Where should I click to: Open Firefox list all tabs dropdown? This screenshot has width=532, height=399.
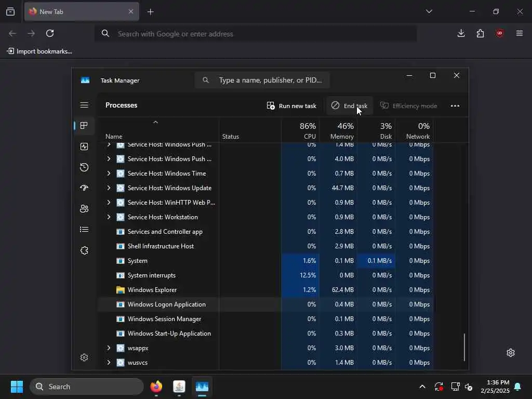click(x=429, y=11)
